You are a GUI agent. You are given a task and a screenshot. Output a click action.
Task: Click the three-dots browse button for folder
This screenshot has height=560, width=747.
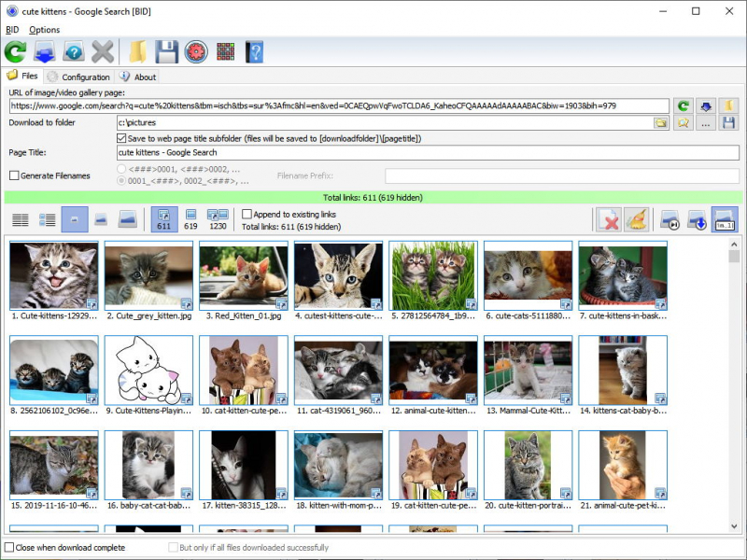(x=706, y=122)
